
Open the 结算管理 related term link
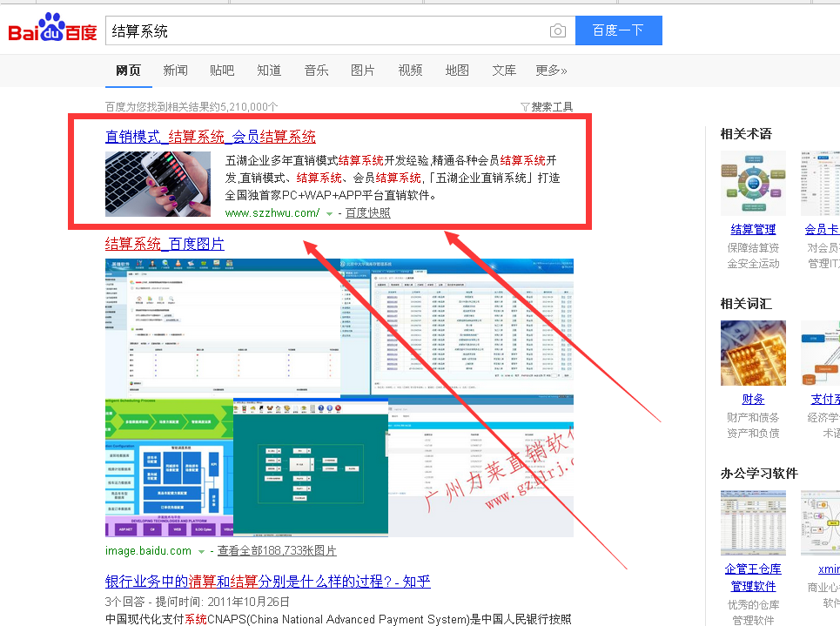click(753, 229)
